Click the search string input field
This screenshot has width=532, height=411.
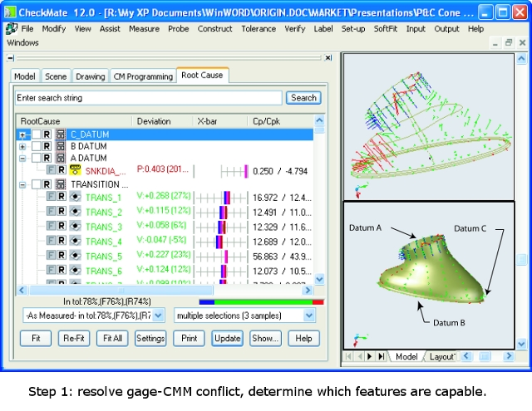[x=149, y=98]
